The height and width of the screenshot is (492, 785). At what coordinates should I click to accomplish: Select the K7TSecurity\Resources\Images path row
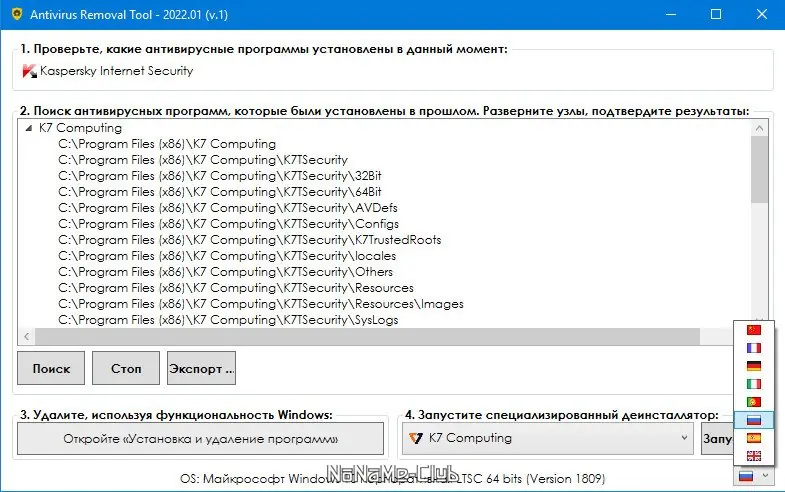point(261,304)
